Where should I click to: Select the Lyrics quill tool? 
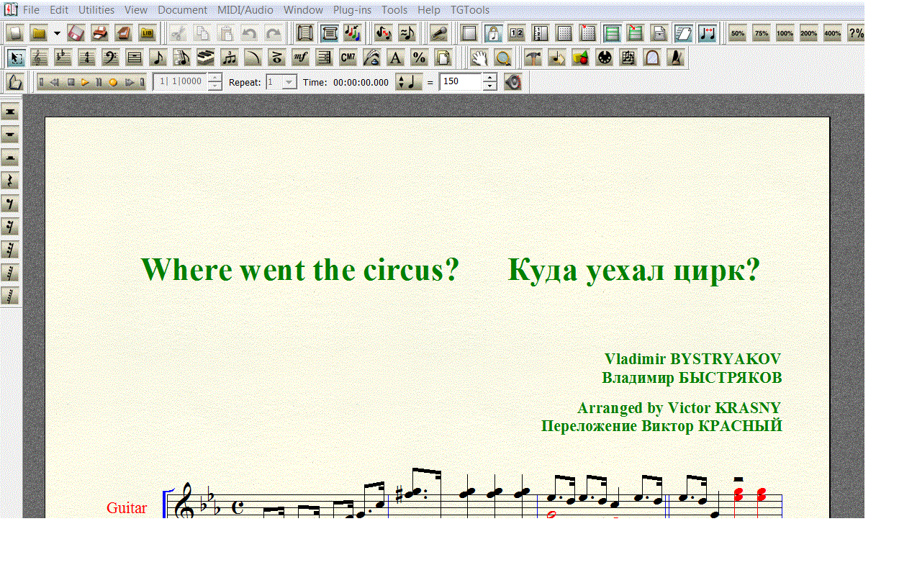tap(371, 58)
